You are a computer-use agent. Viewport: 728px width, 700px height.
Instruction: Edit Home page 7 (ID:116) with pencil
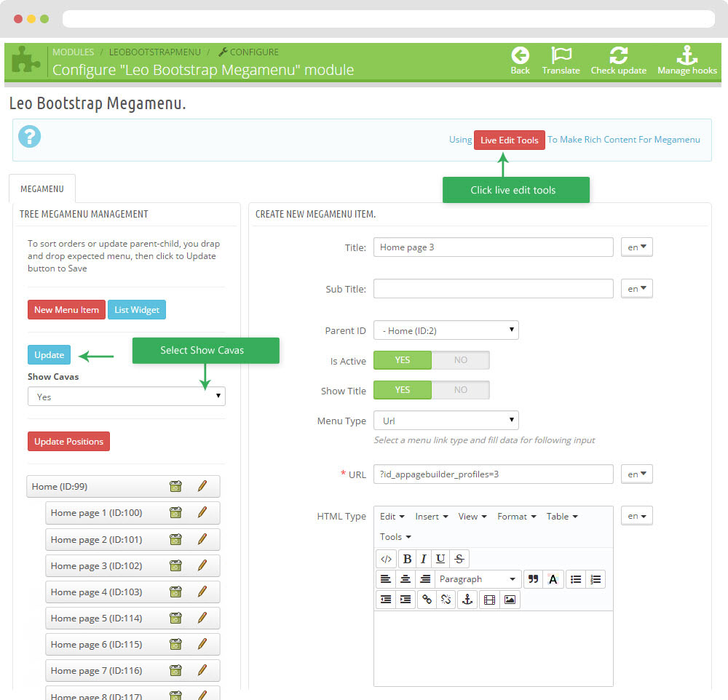(202, 670)
